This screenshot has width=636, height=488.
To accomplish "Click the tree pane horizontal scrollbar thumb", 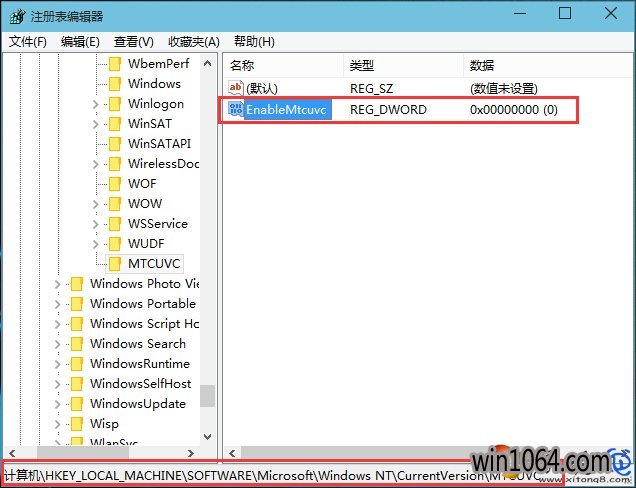I will pos(83,453).
